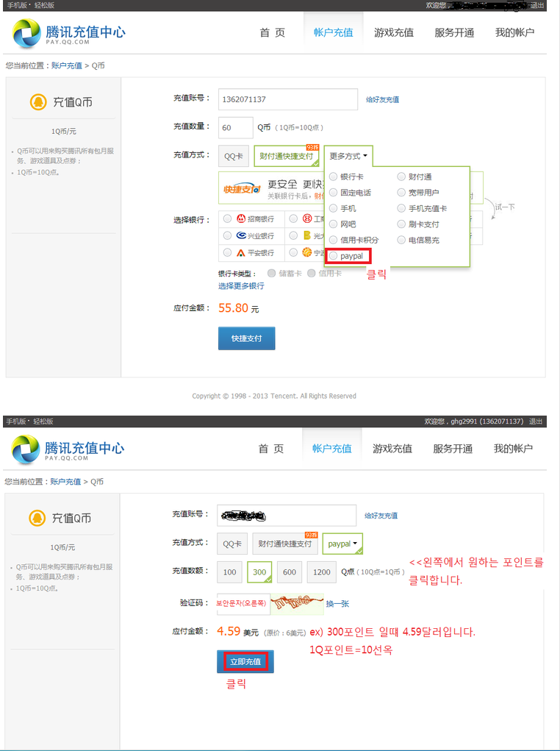
Task: Switch to 帐户充值 tab on the ghg2991 page
Action: tap(331, 449)
